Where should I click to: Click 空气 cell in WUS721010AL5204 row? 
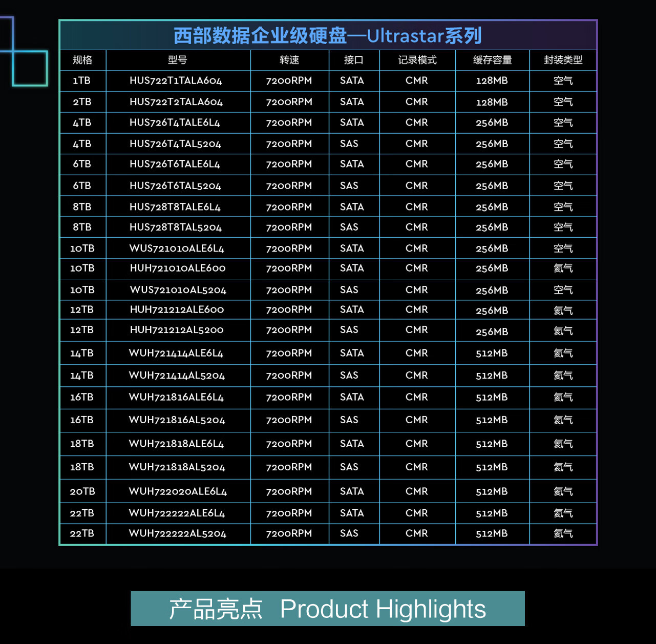563,290
